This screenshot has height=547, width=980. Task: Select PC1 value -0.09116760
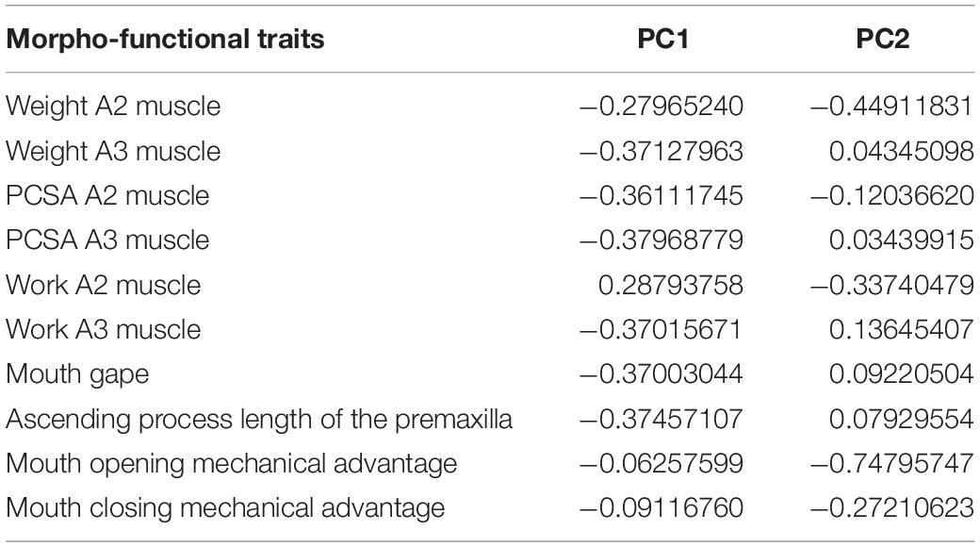point(661,508)
